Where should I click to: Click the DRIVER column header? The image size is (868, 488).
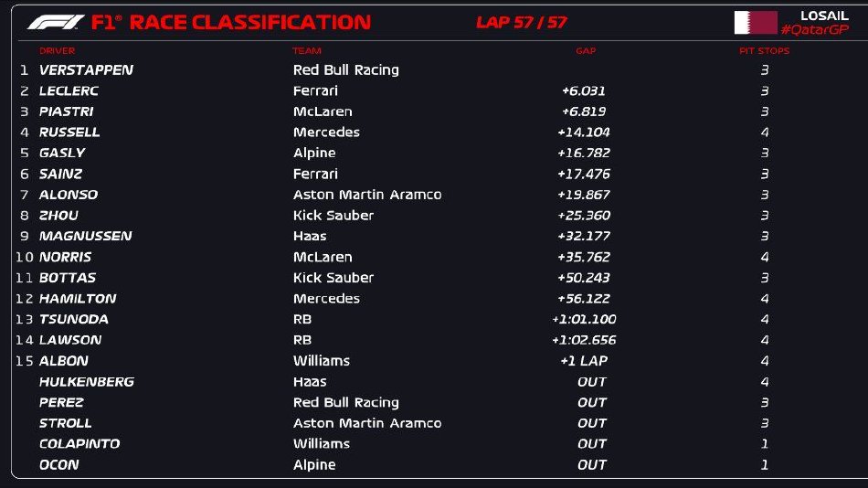pyautogui.click(x=57, y=51)
